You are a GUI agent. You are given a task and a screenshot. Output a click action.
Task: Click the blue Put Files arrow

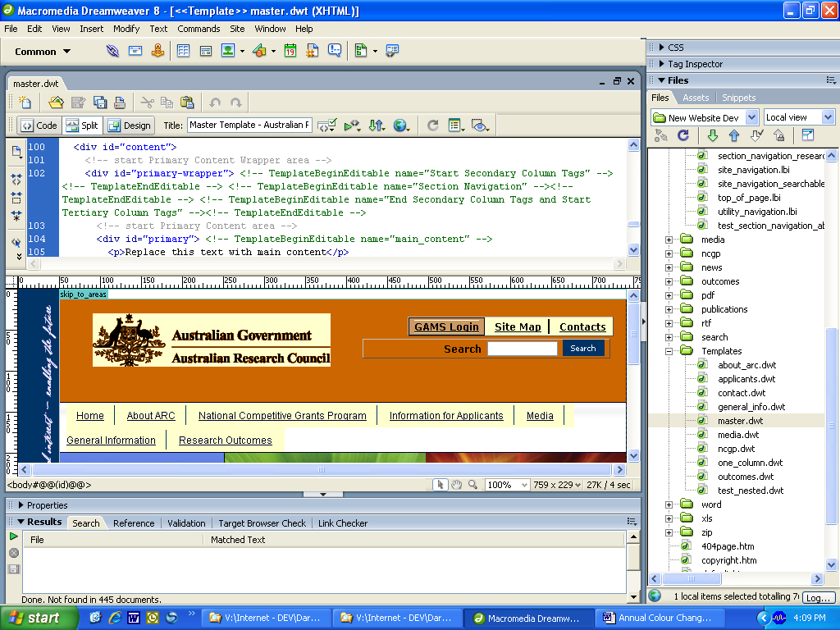coord(734,135)
